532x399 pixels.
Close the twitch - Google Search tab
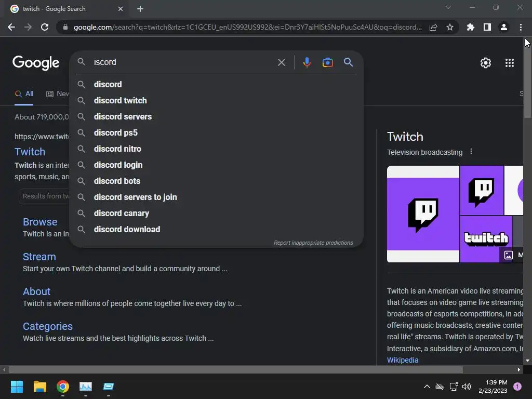point(121,9)
